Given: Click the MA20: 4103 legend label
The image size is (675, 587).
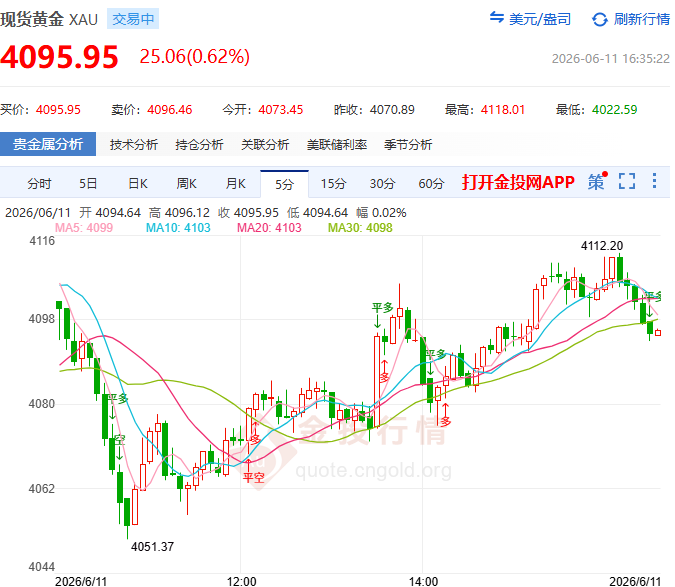Looking at the screenshot, I should click(269, 228).
